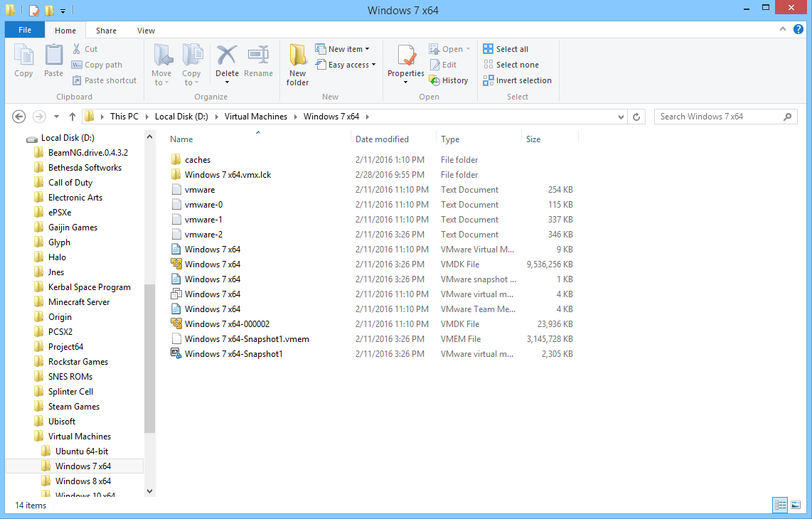Switch to the View ribbon tab

point(146,31)
